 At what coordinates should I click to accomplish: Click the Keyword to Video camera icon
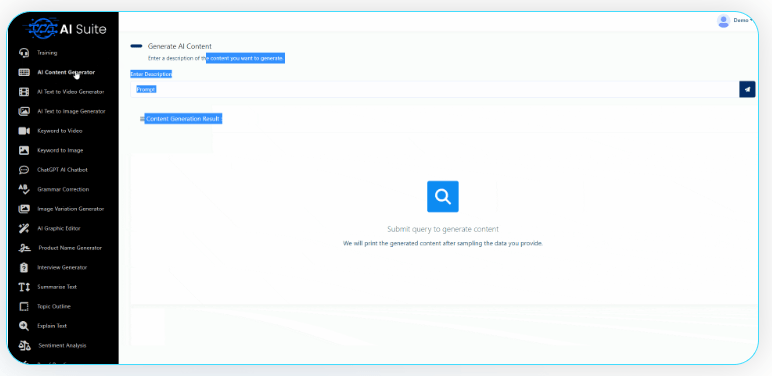(x=24, y=131)
